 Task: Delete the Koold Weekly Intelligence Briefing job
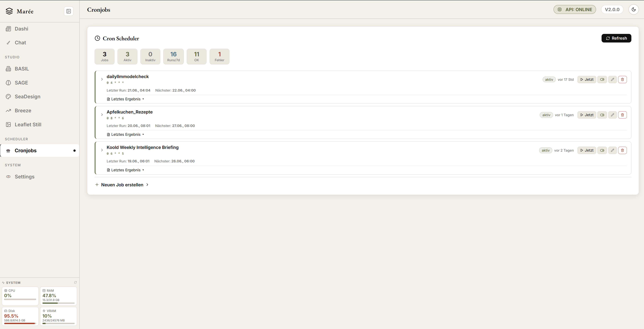(622, 150)
